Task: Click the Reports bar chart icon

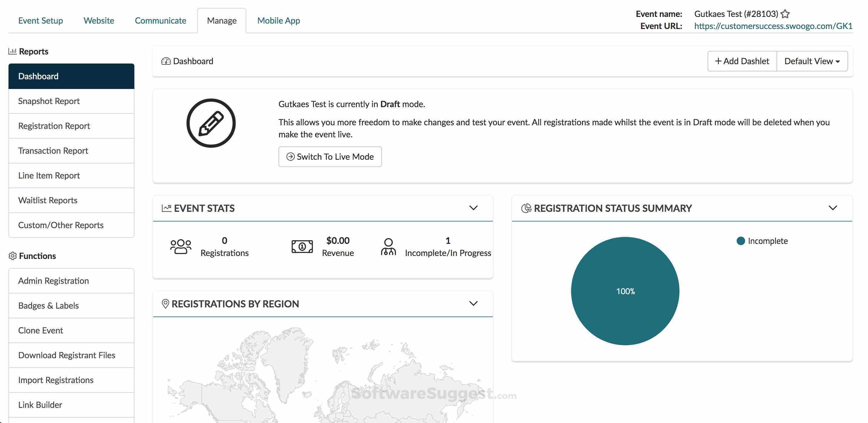Action: click(x=12, y=51)
